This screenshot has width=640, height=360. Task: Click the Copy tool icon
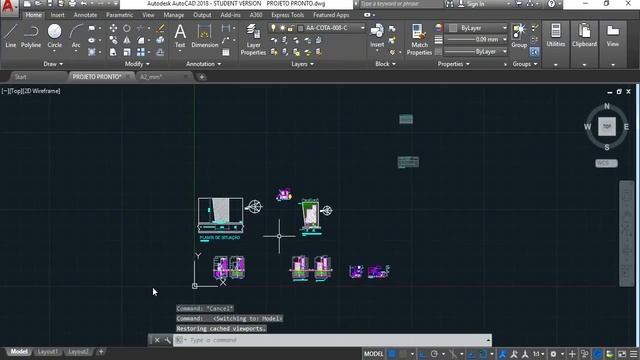click(113, 40)
